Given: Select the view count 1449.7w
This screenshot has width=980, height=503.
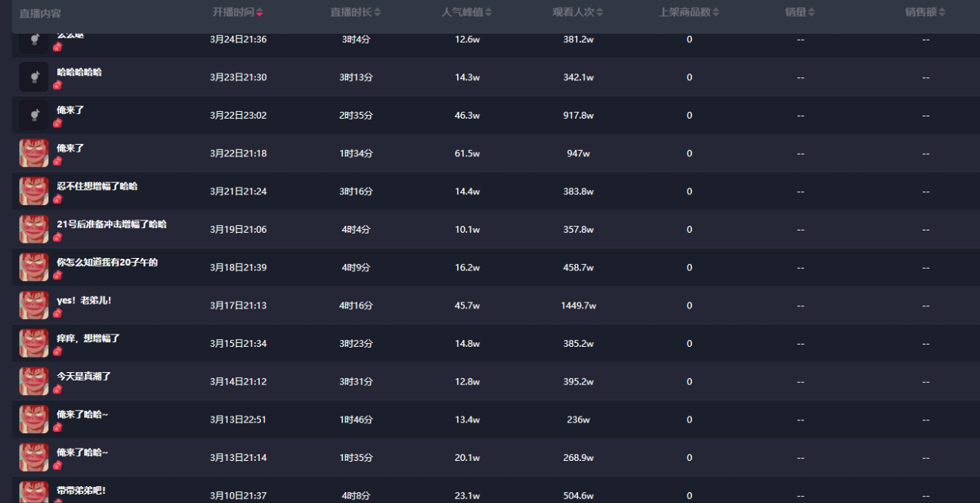Looking at the screenshot, I should tap(578, 305).
